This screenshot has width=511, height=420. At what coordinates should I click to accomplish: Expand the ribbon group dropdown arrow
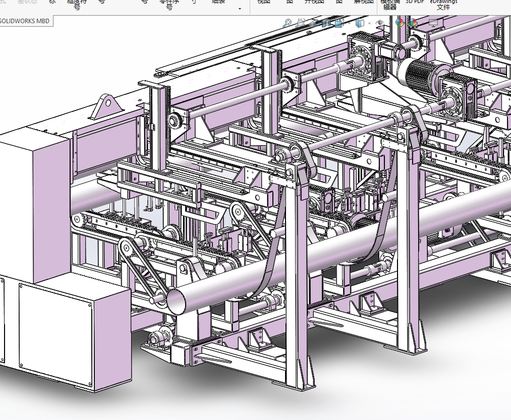coord(240,9)
